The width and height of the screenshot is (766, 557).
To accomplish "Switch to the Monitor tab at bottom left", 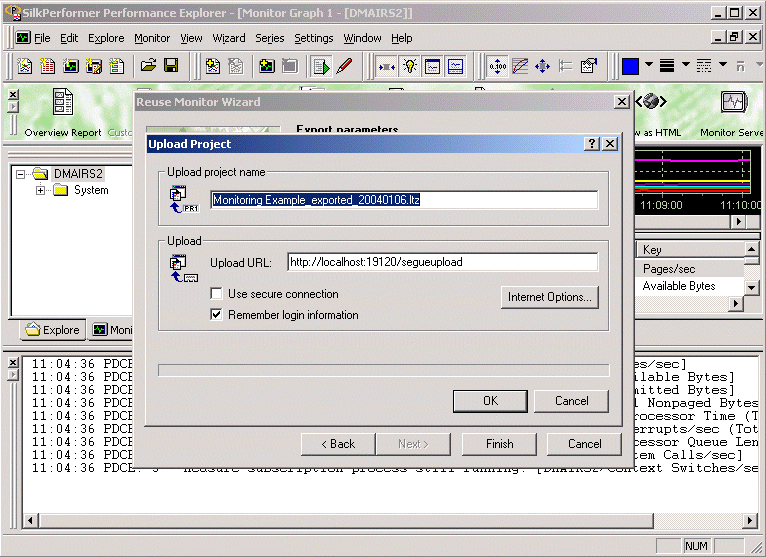I will (112, 330).
